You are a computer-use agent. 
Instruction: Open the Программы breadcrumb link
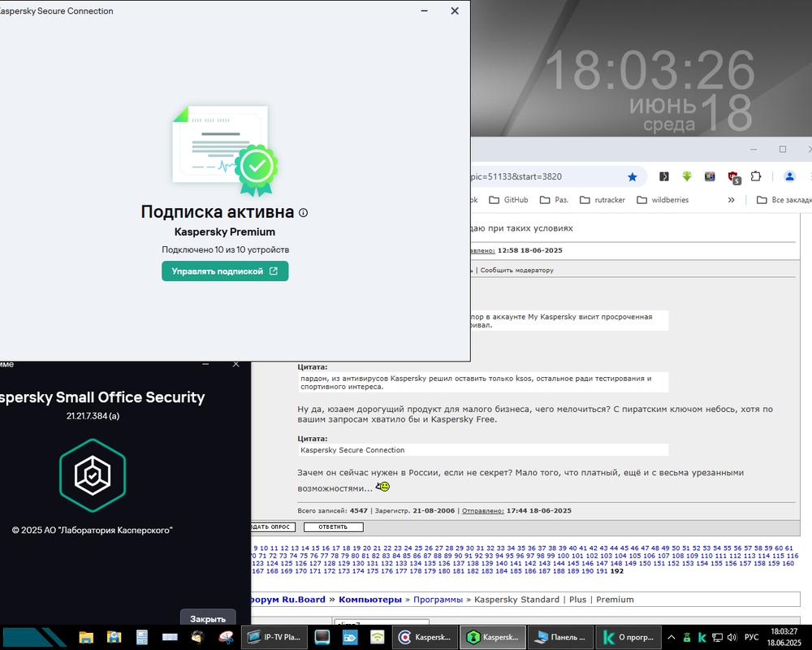point(438,600)
